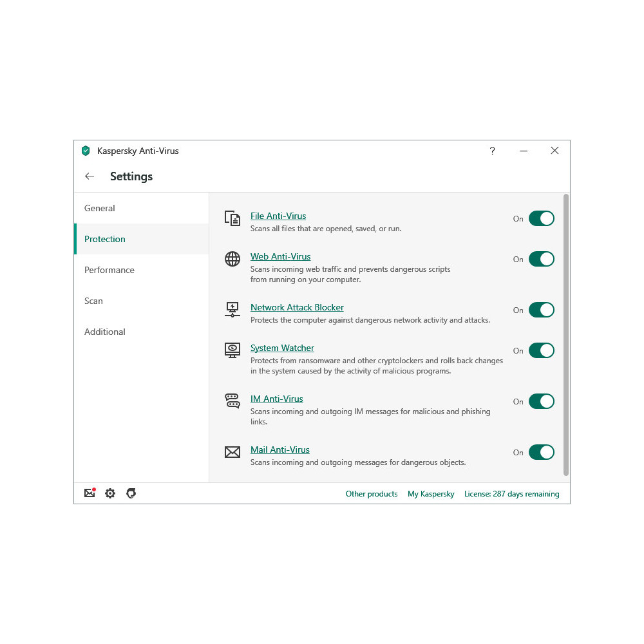Click 'Protects from ransomware and other cryptolockers' text
Image resolution: width=644 pixels, height=644 pixels.
[x=377, y=366]
